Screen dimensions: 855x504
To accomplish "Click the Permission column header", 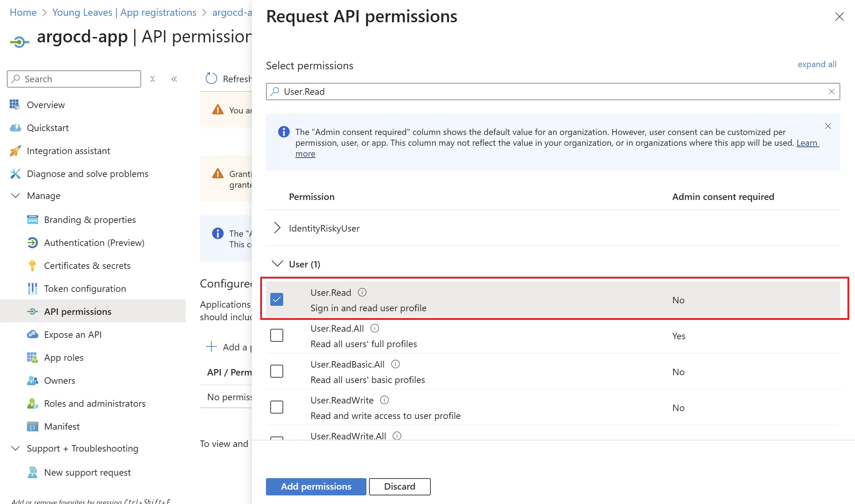I will pyautogui.click(x=312, y=197).
